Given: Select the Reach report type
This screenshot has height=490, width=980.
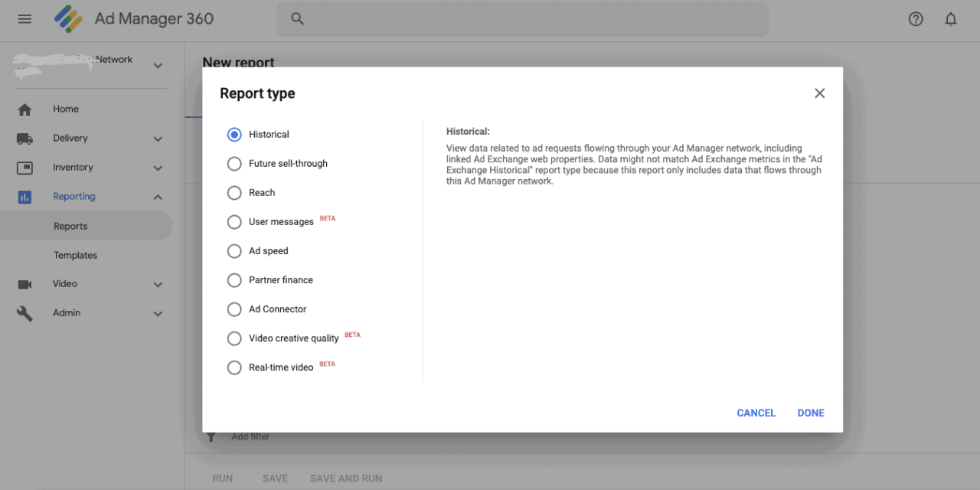Looking at the screenshot, I should (x=234, y=193).
